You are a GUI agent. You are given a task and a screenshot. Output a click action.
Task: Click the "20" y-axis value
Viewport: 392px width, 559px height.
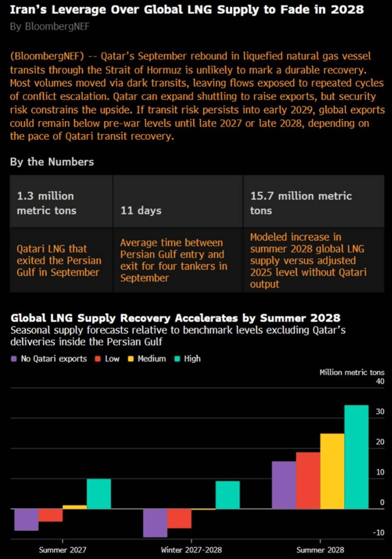coord(380,442)
